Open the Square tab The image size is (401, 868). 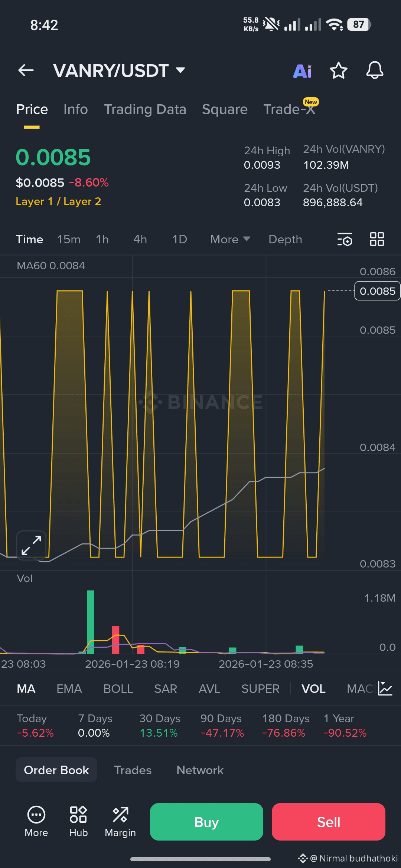click(x=225, y=109)
